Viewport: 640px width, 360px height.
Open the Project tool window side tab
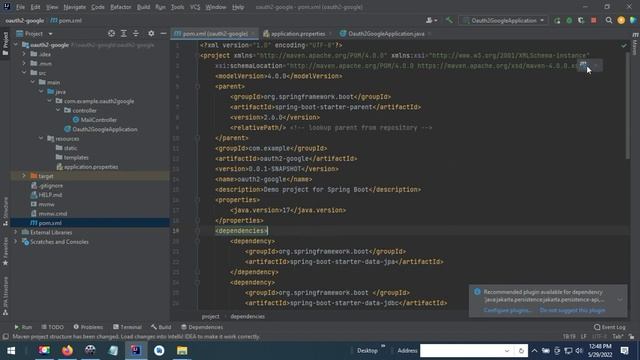[x=5, y=43]
